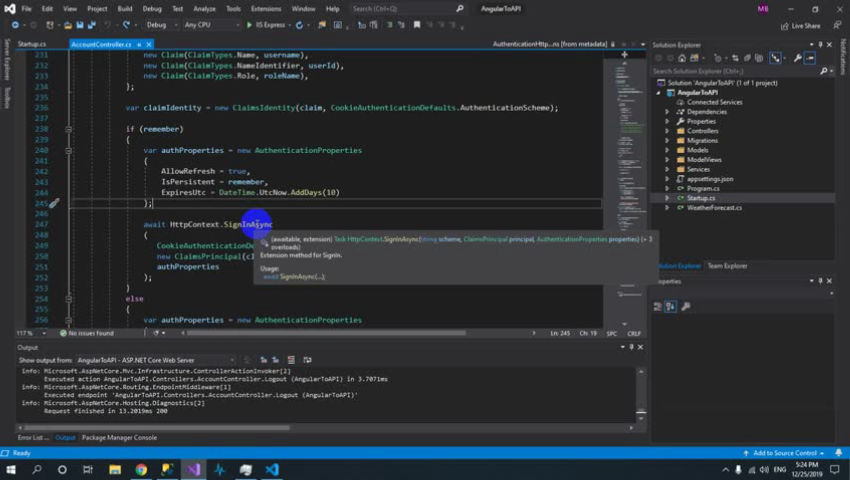Select WeatherForecast.cs in Solution Explorer
850x480 pixels.
point(714,208)
